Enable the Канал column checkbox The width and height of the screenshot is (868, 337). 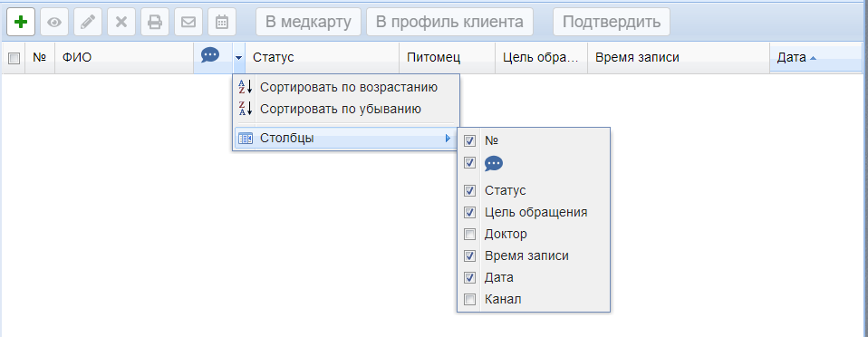pos(469,300)
